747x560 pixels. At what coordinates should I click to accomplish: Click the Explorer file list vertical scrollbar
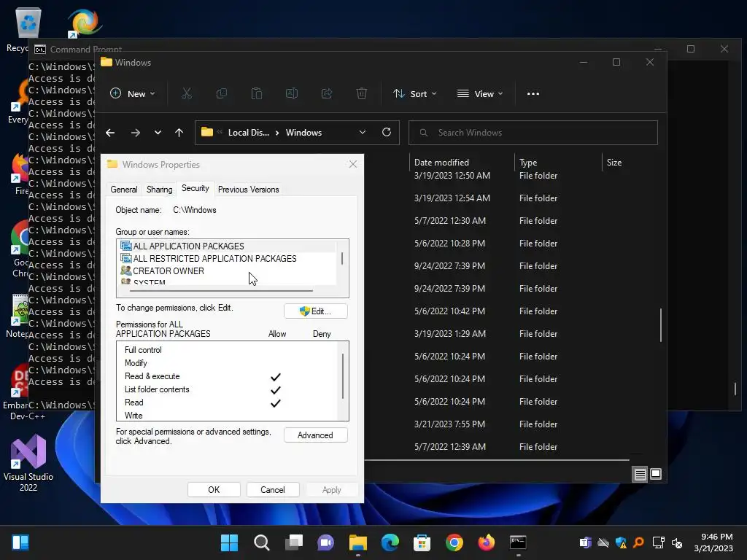tap(661, 325)
